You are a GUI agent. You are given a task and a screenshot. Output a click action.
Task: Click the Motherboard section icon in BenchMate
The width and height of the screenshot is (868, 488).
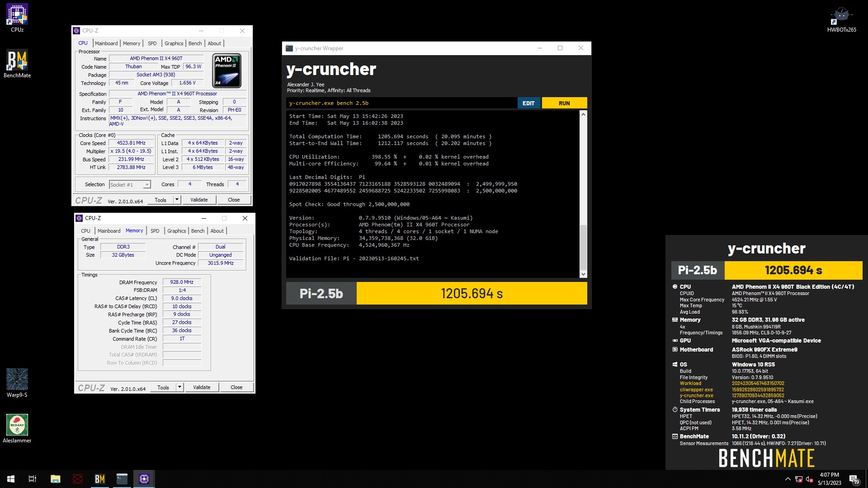[675, 350]
